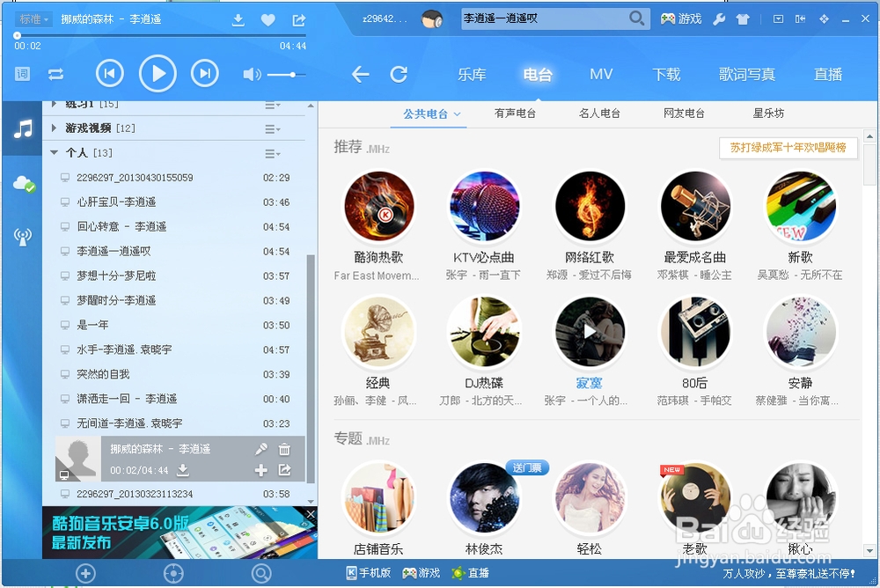Switch to the MV tab
Viewport: 880px width, 588px height.
click(x=601, y=74)
